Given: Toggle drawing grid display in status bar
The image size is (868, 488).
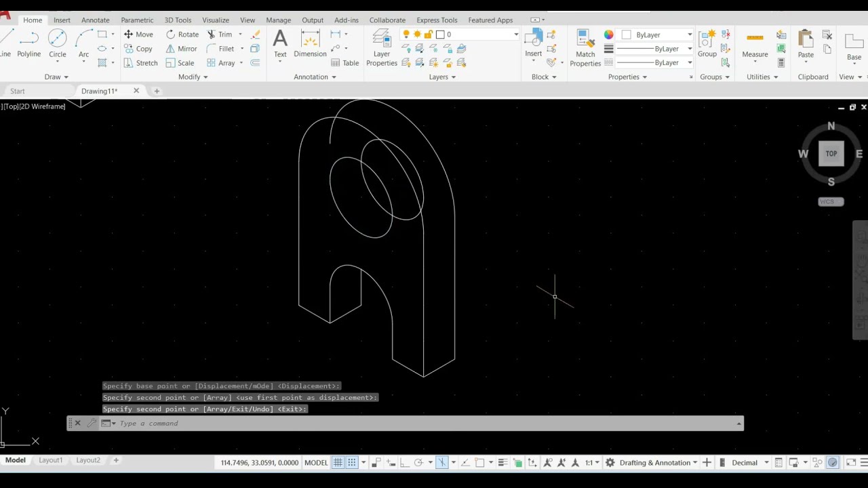Looking at the screenshot, I should (338, 463).
